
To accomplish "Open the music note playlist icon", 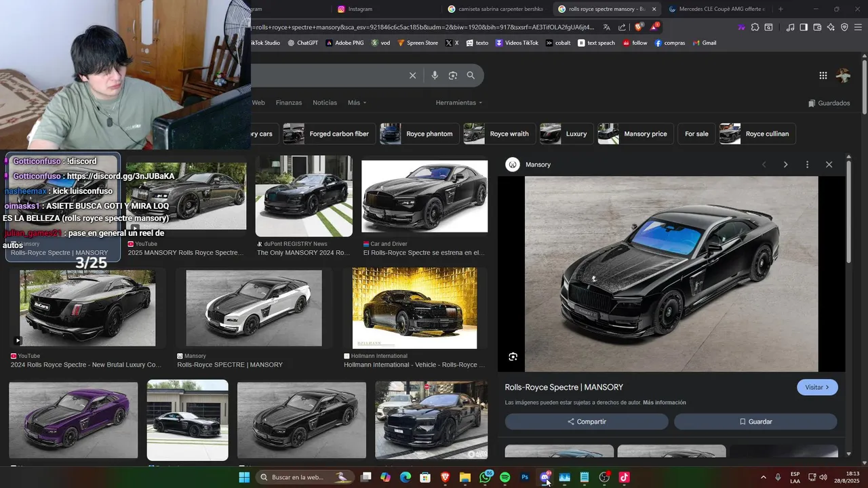I will tap(790, 28).
